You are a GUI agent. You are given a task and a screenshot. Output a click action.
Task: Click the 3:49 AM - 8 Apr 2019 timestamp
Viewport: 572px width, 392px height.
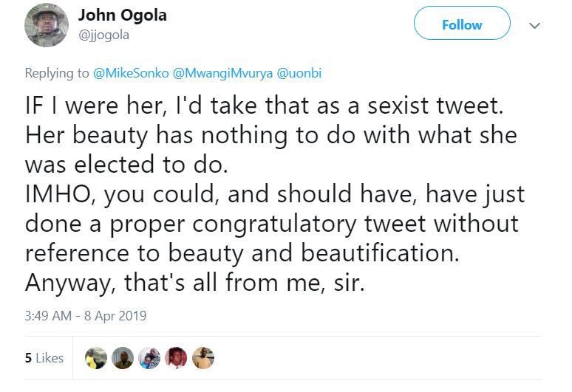pos(86,316)
